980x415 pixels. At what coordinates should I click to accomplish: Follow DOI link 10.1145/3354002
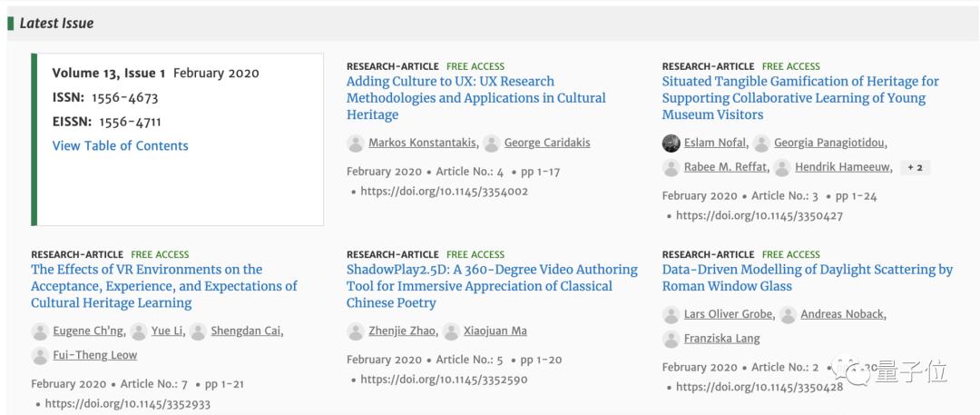click(444, 192)
